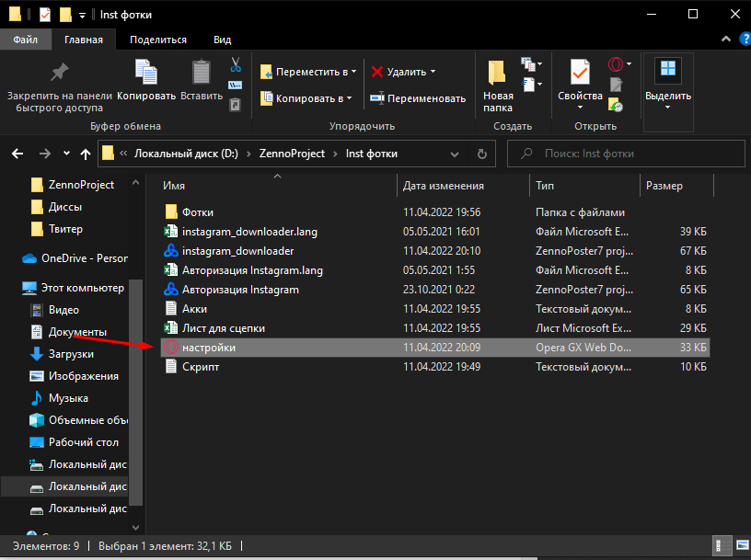The image size is (751, 560).
Task: Create a new folder via Новая папка
Action: tap(498, 85)
